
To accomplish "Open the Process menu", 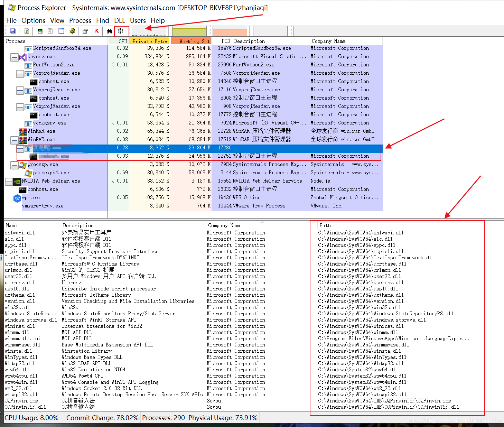I will point(80,20).
